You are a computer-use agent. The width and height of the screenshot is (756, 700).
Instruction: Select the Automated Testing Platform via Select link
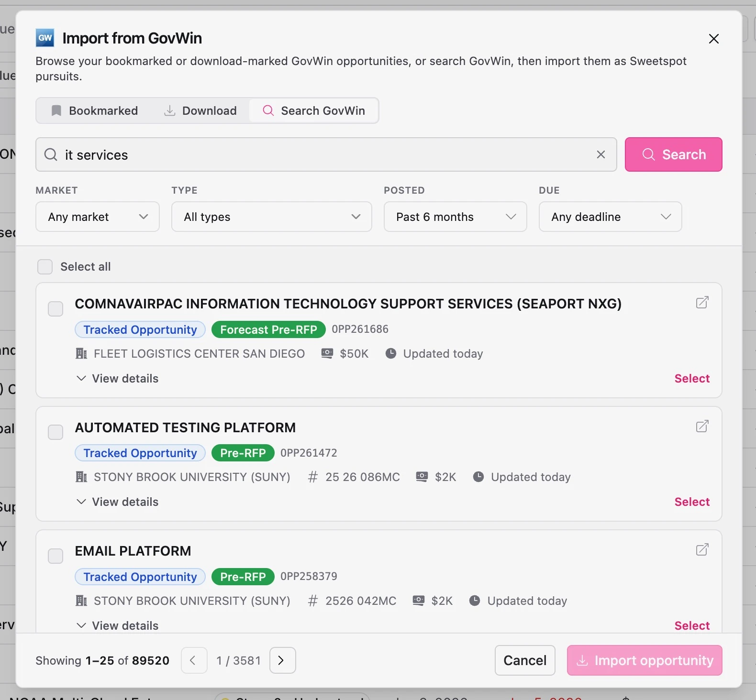click(692, 502)
